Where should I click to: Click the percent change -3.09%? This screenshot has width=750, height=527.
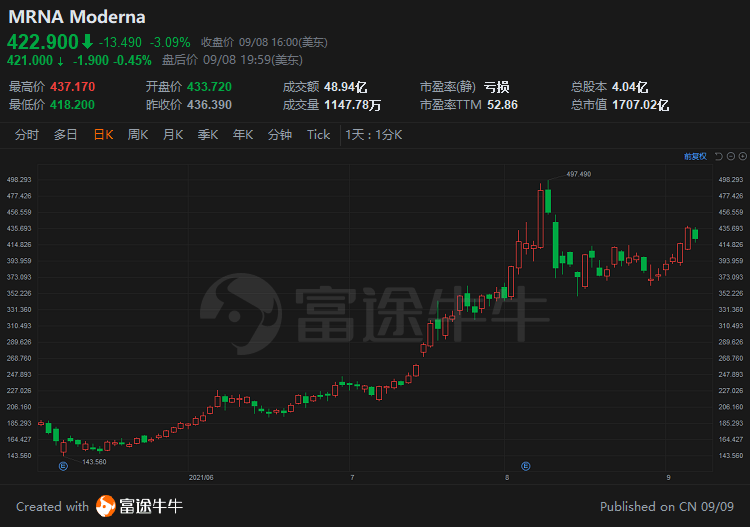pyautogui.click(x=170, y=43)
